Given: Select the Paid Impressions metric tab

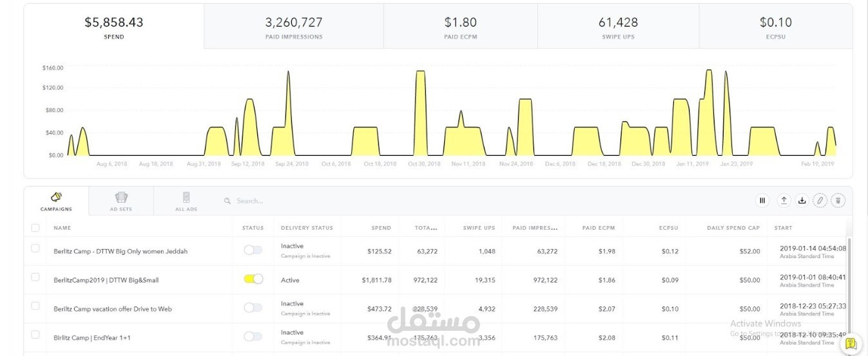Looking at the screenshot, I should 294,26.
